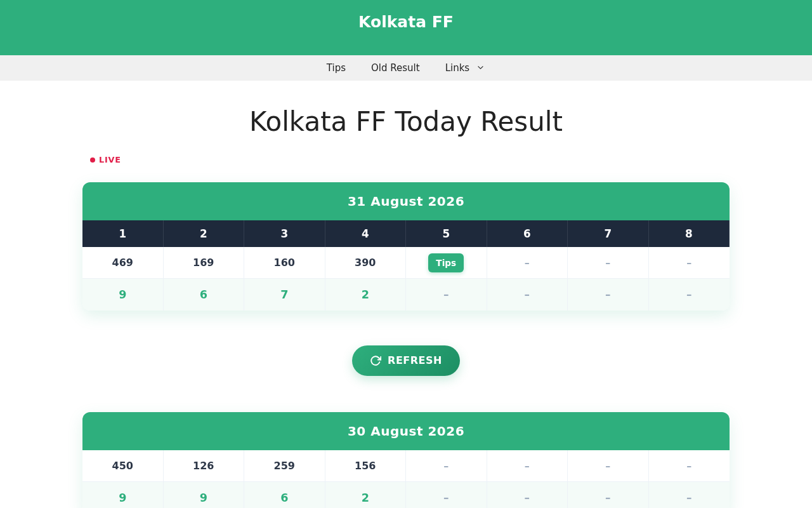Click column header number 1
Screen dimensions: 812x508
tap(122, 234)
